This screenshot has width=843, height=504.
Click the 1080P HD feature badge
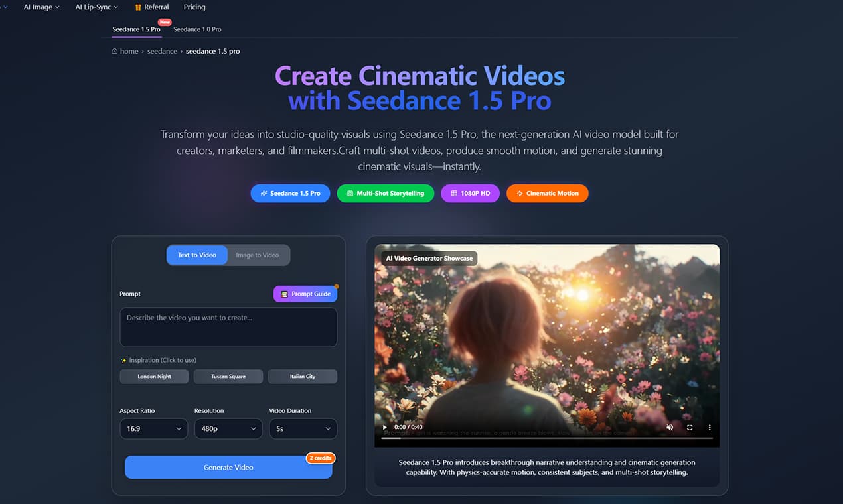pos(470,193)
